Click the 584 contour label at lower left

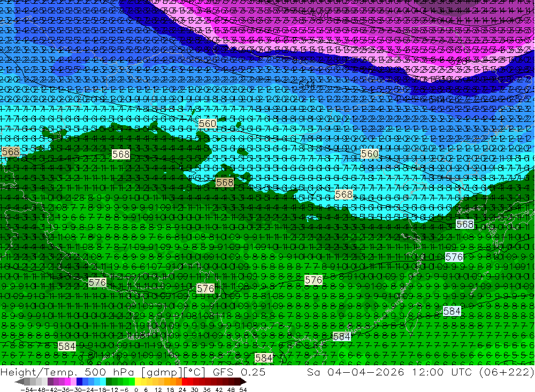67,347
